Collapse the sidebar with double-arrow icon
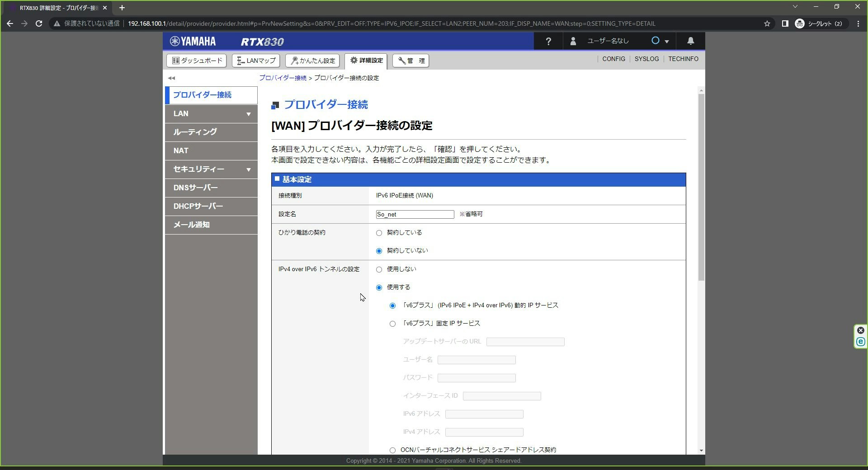This screenshot has width=868, height=470. pos(171,78)
